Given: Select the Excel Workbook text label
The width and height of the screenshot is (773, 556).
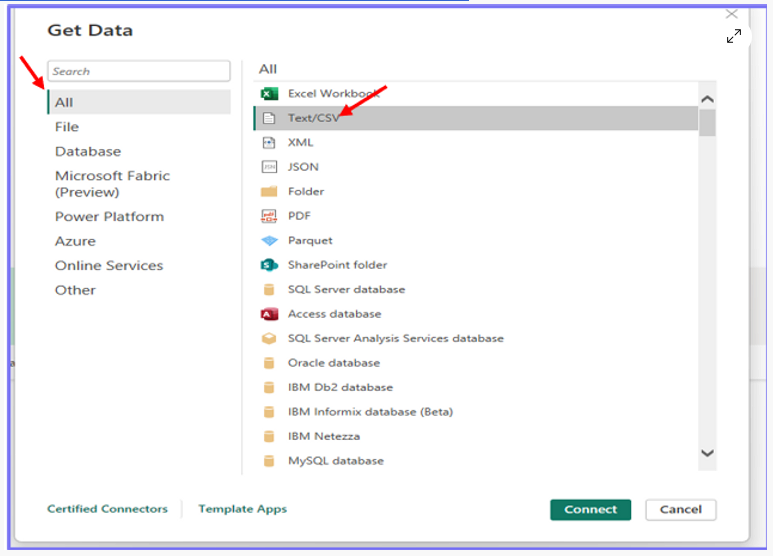Looking at the screenshot, I should click(x=334, y=93).
